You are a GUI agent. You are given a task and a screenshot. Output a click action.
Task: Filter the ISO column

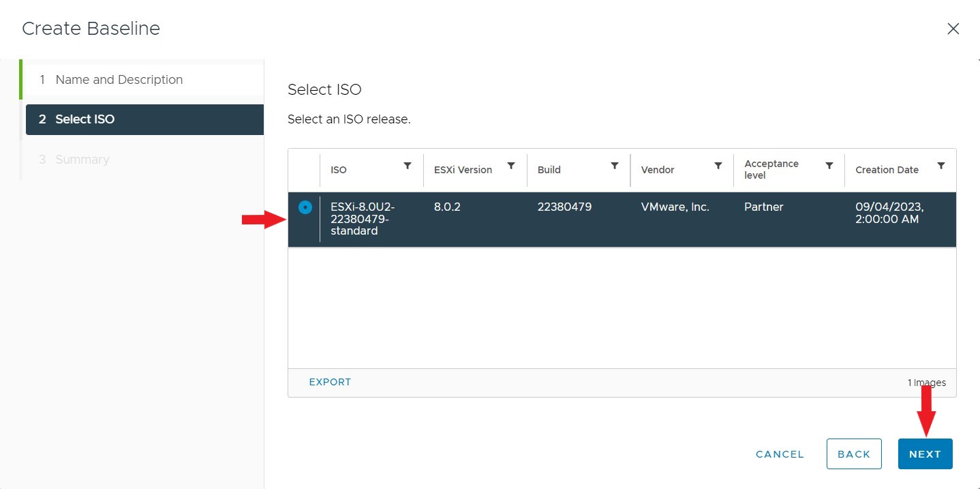click(408, 166)
